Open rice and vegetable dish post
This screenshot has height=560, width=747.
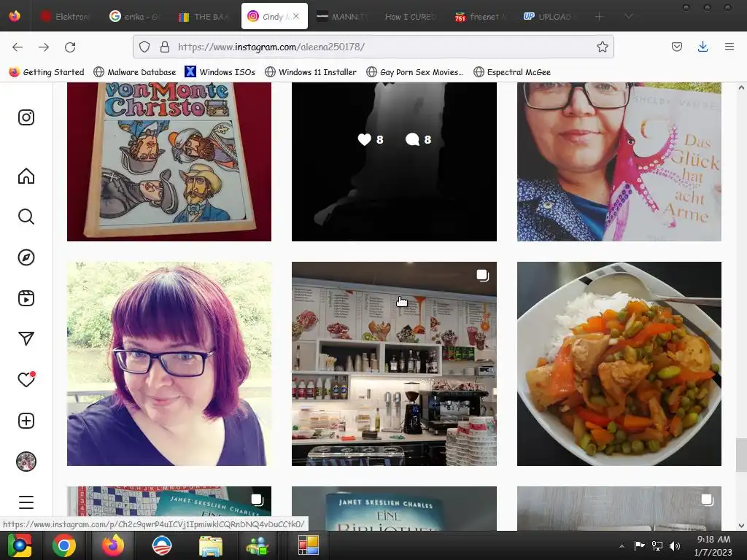[619, 364]
